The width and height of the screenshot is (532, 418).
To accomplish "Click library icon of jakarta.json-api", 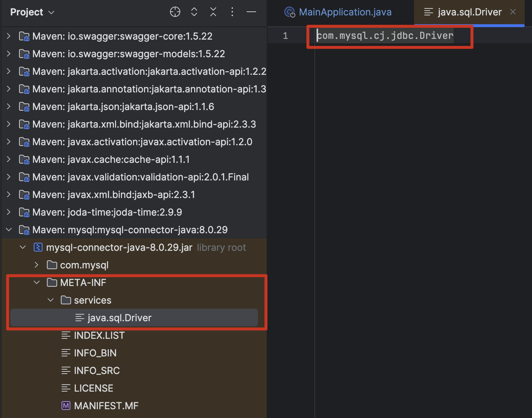I will pos(24,107).
